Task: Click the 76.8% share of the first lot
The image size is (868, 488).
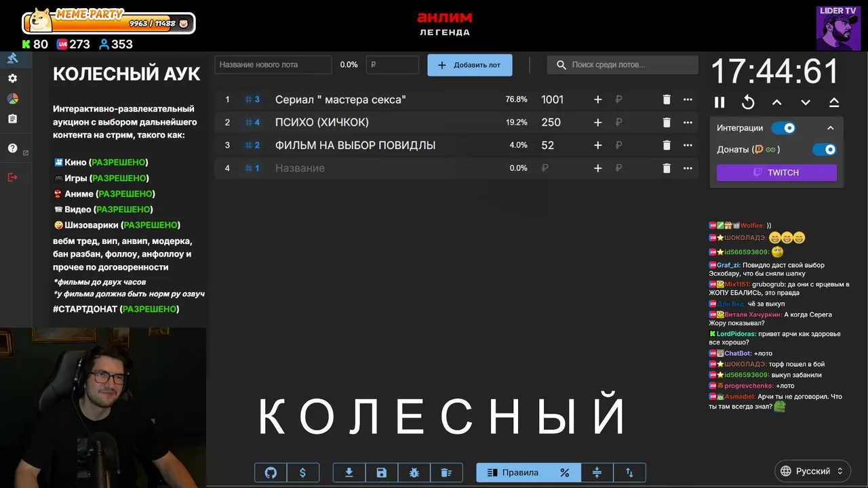Action: [x=516, y=100]
